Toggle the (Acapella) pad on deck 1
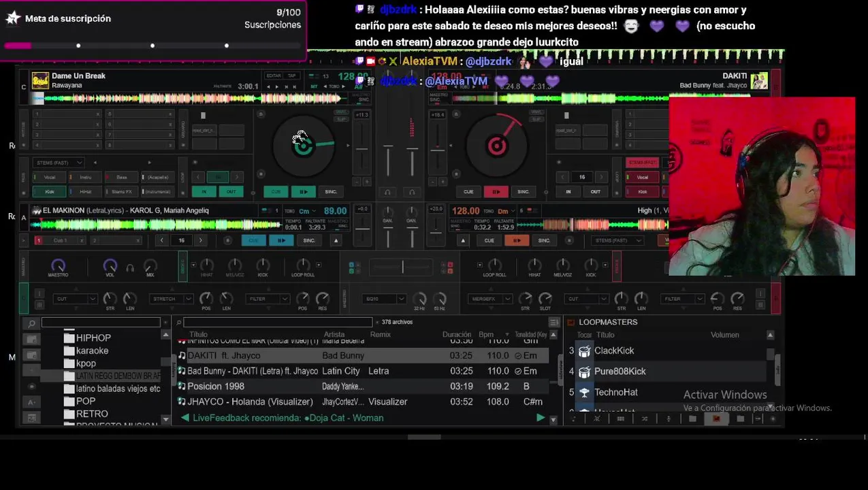Screen dimensions: 868x490 click(x=157, y=178)
